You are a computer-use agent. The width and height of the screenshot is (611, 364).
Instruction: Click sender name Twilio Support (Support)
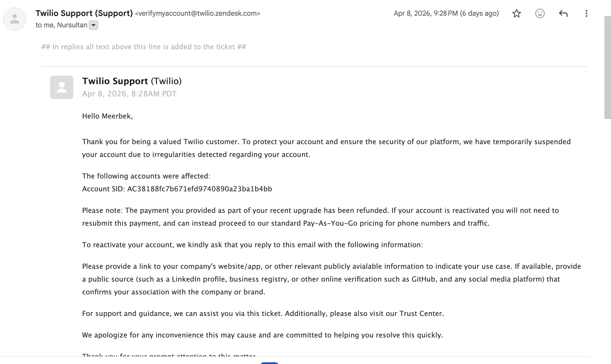click(84, 13)
